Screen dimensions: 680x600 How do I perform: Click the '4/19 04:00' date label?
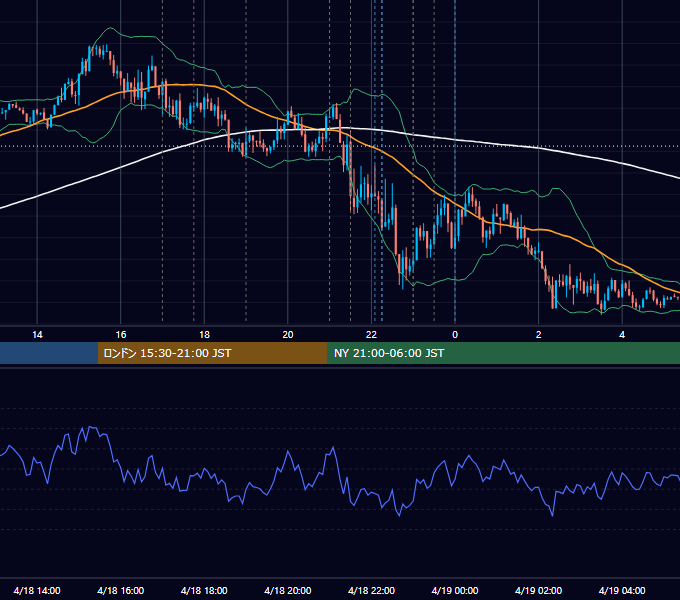click(x=622, y=590)
